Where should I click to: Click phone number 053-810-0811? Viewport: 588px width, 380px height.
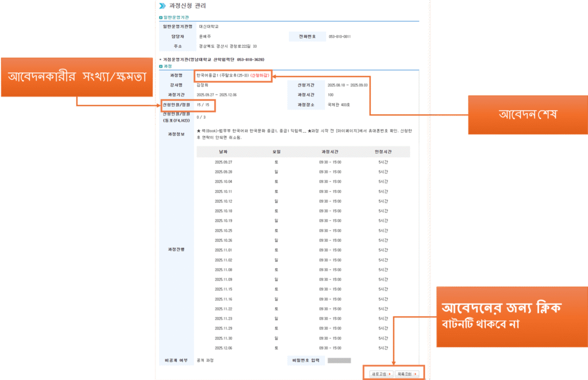[x=340, y=36]
